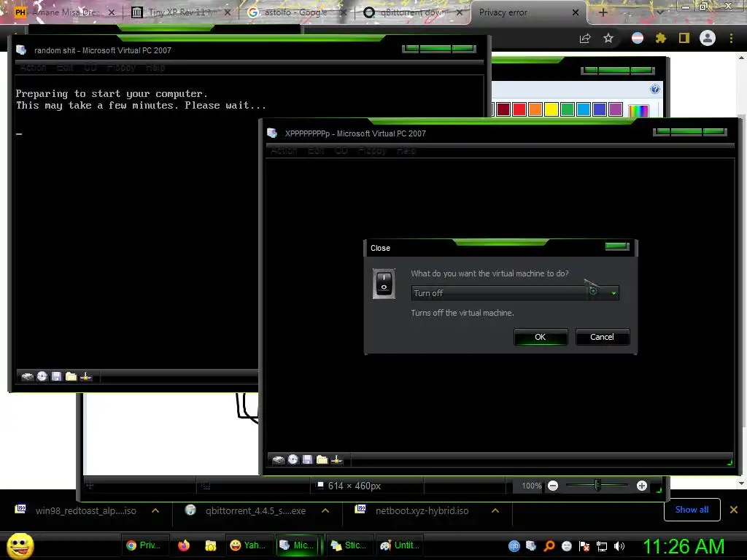Image resolution: width=747 pixels, height=560 pixels.
Task: Open Floppy menu in XPPPPPPPPp window
Action: click(x=372, y=150)
